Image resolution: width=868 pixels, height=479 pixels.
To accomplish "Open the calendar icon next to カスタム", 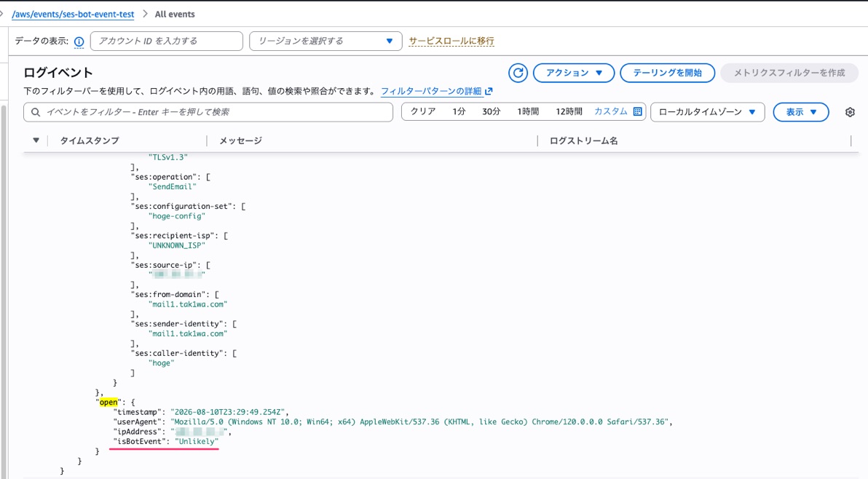I will pos(638,111).
